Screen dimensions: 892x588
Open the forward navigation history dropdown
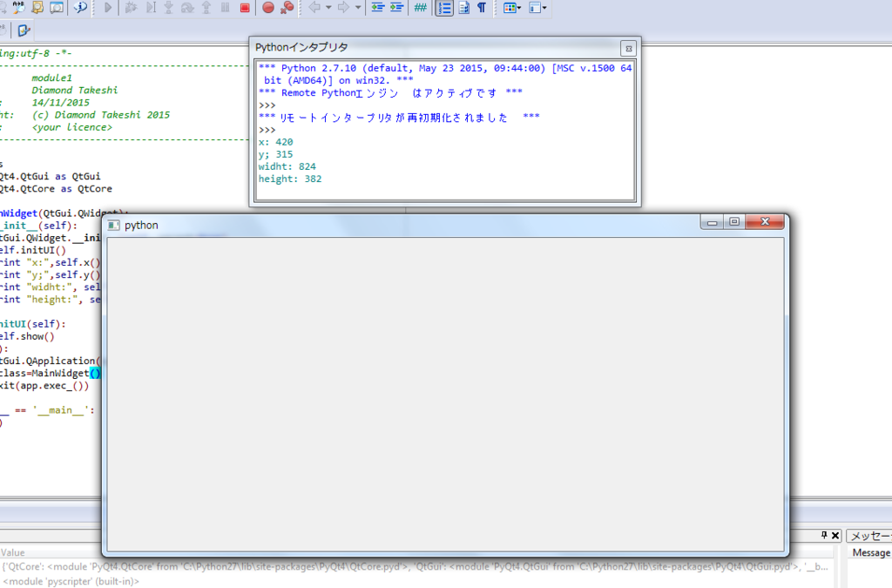point(358,7)
